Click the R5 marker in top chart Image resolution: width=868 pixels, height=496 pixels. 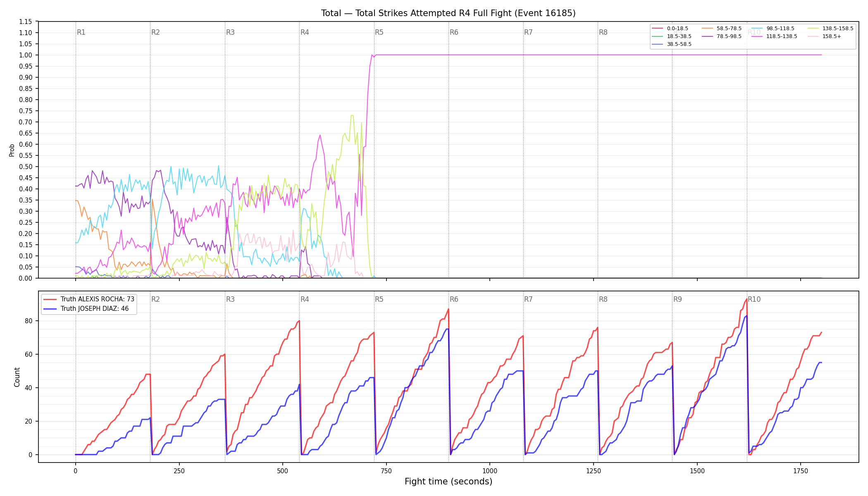click(379, 32)
